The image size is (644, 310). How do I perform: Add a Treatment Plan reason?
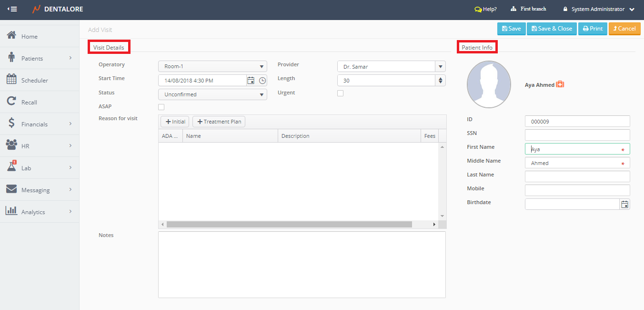coord(219,122)
